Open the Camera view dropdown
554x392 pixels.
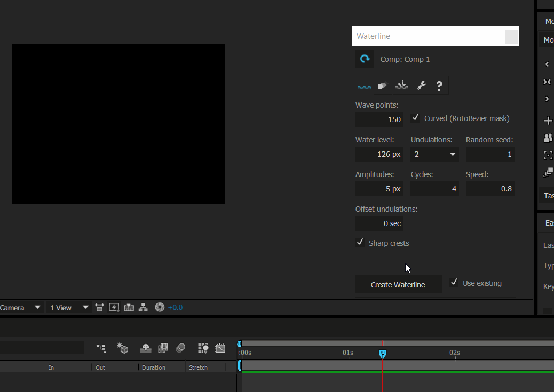pyautogui.click(x=20, y=308)
